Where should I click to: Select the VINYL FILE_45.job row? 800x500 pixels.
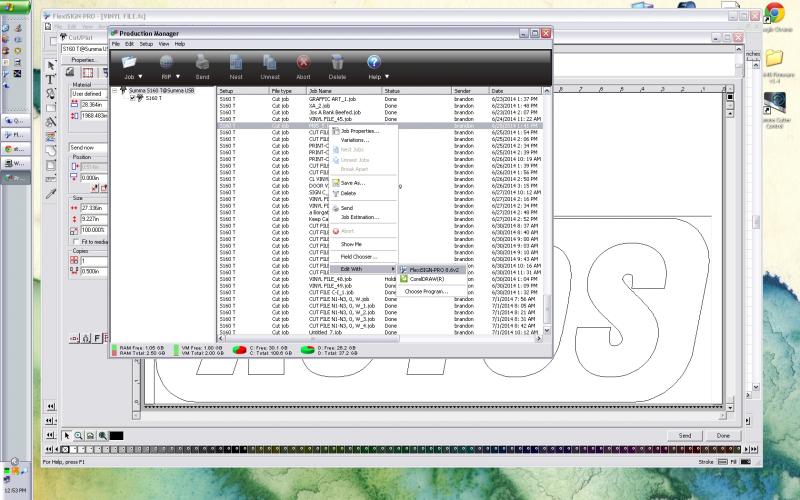(x=380, y=119)
